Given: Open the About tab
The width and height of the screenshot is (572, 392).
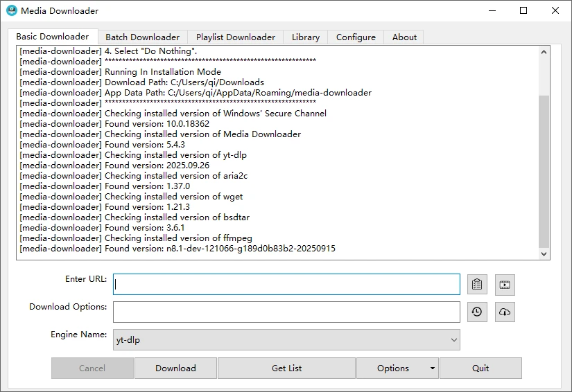Looking at the screenshot, I should coord(404,37).
